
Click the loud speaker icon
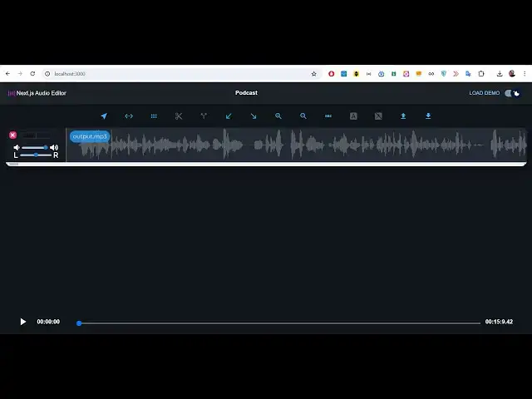click(54, 147)
